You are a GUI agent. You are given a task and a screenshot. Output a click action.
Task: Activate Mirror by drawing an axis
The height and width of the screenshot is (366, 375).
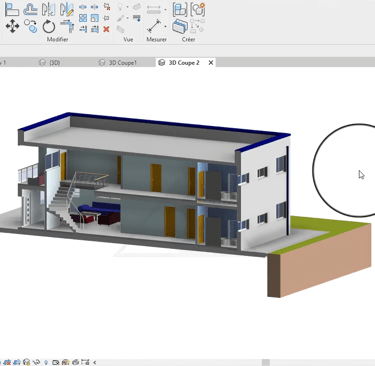point(67,9)
